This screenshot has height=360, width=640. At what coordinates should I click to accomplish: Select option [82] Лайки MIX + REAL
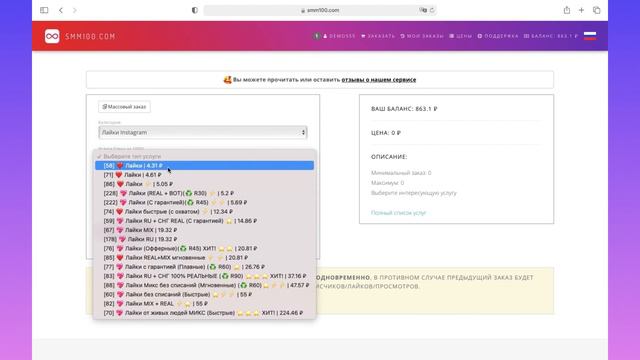click(204, 303)
